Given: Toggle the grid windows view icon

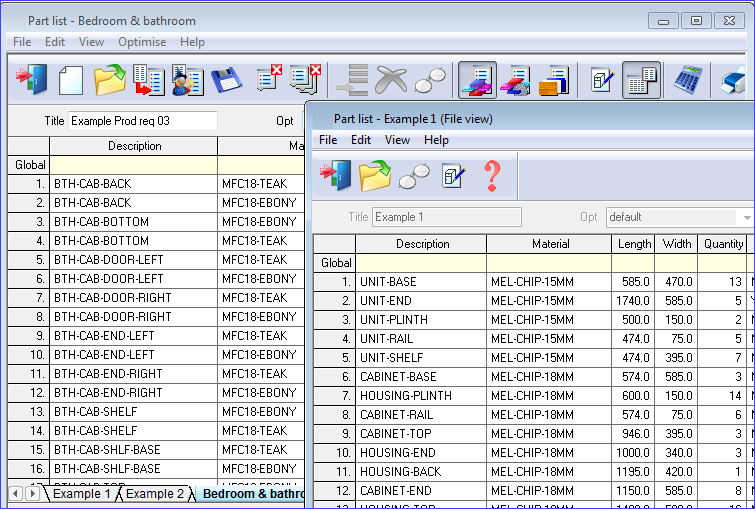Looking at the screenshot, I should click(x=641, y=80).
